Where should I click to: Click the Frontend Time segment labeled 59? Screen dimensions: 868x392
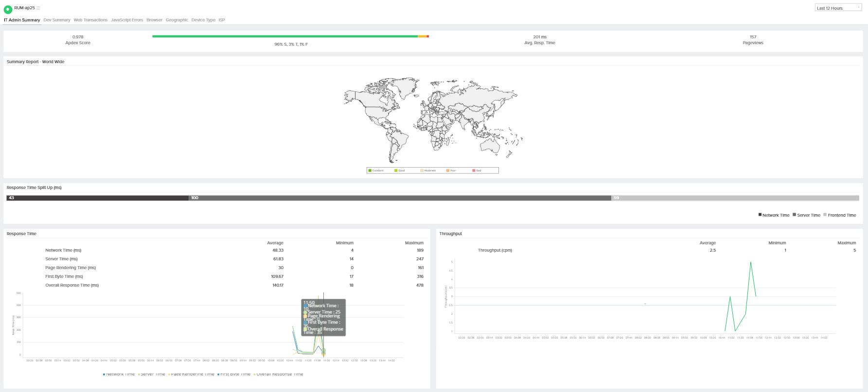[x=735, y=198]
